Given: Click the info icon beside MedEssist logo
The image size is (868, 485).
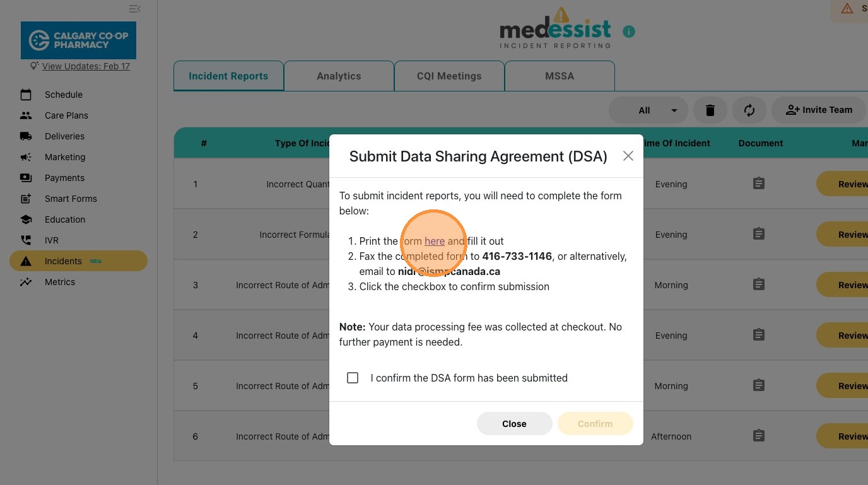Looking at the screenshot, I should 629,32.
